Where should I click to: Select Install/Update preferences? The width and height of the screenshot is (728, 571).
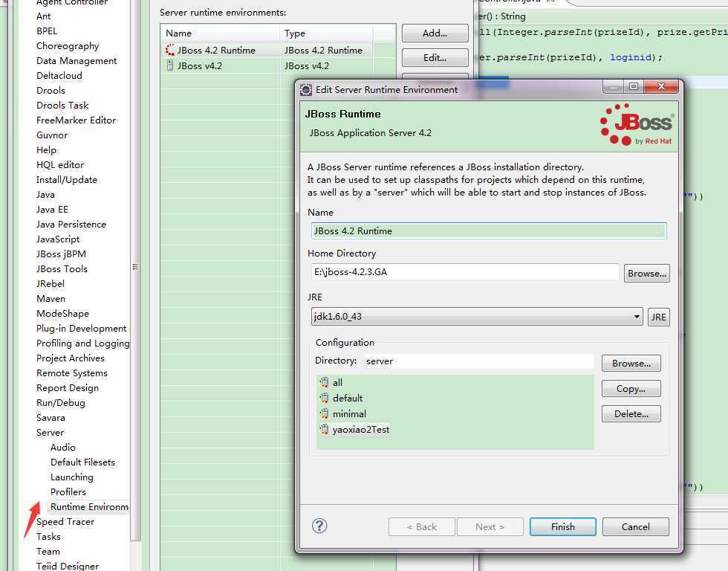67,179
